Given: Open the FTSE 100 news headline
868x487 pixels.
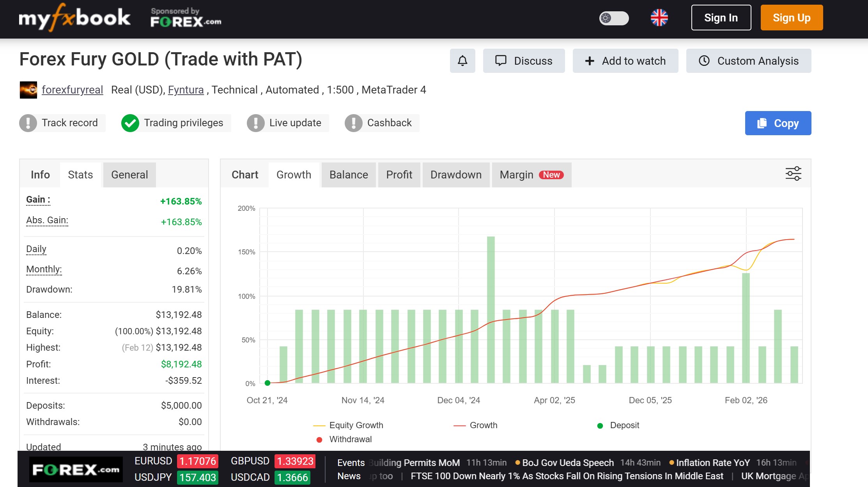Looking at the screenshot, I should (567, 476).
